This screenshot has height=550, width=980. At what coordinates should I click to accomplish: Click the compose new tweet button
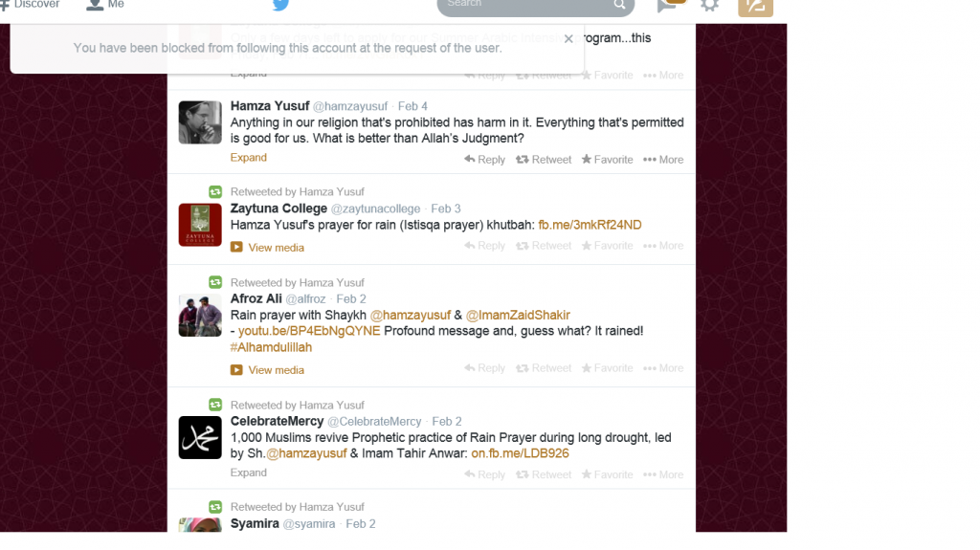point(755,7)
